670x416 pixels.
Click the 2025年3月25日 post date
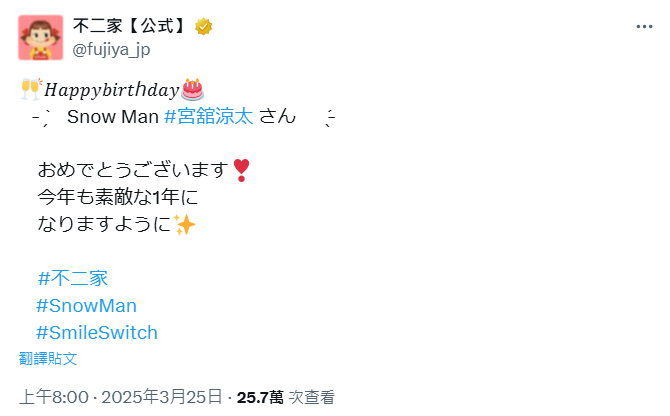click(x=162, y=397)
